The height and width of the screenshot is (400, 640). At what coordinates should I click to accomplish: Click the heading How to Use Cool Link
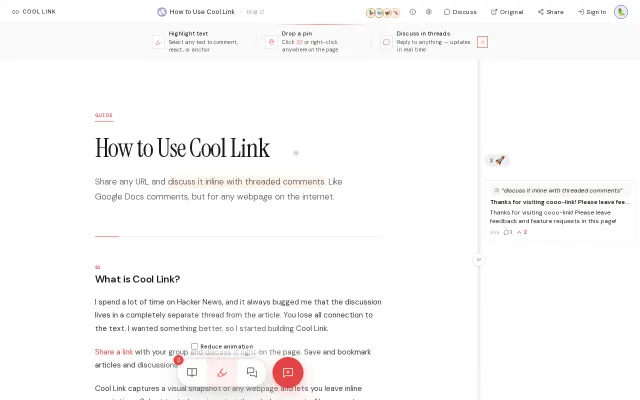click(182, 148)
